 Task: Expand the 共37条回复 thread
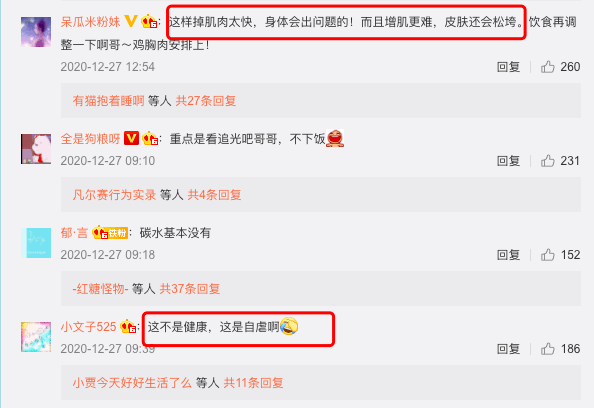tap(190, 289)
